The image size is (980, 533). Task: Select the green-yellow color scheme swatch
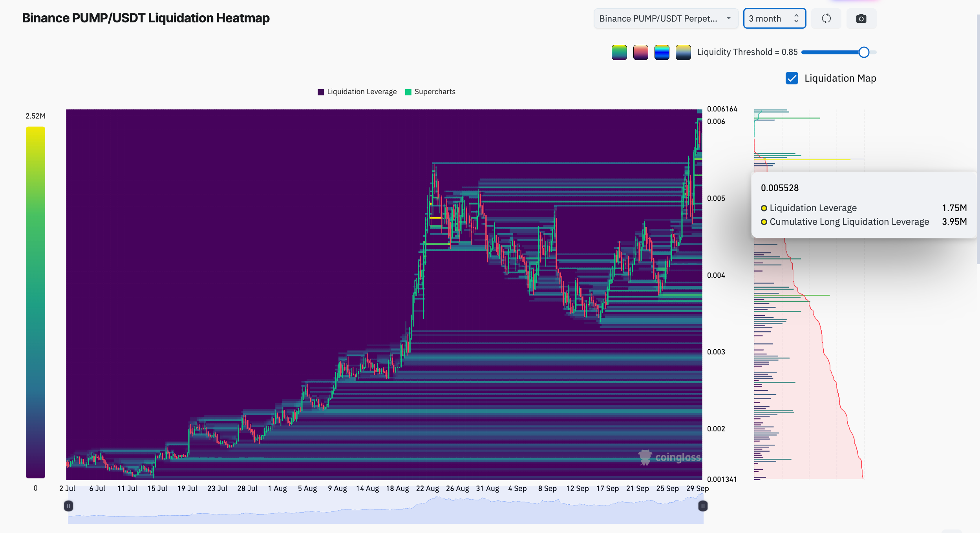click(x=619, y=52)
